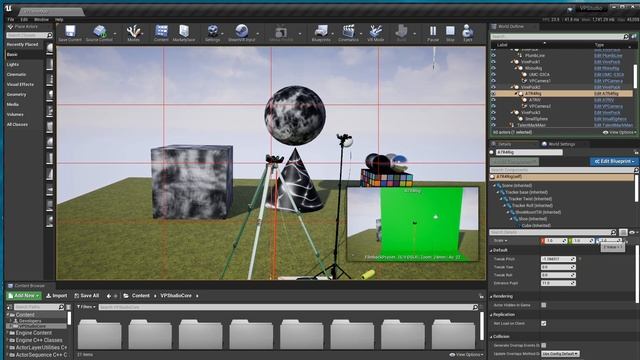Navigate back in Content Browser history
The height and width of the screenshot is (360, 640).
click(x=109, y=296)
